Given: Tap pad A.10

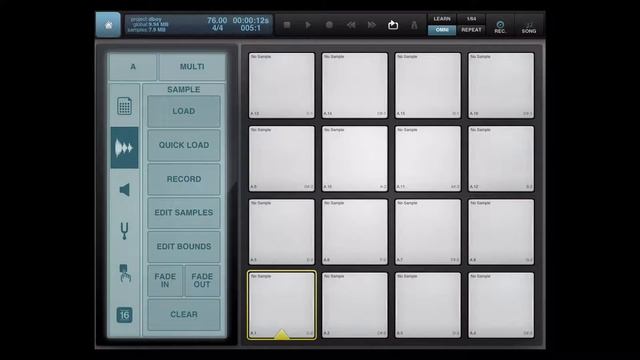Looking at the screenshot, I should tap(355, 159).
